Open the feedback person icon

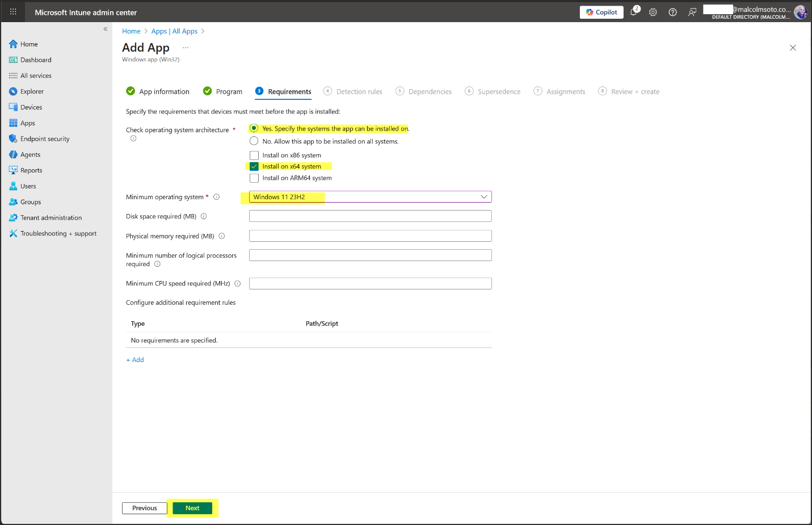pos(692,12)
